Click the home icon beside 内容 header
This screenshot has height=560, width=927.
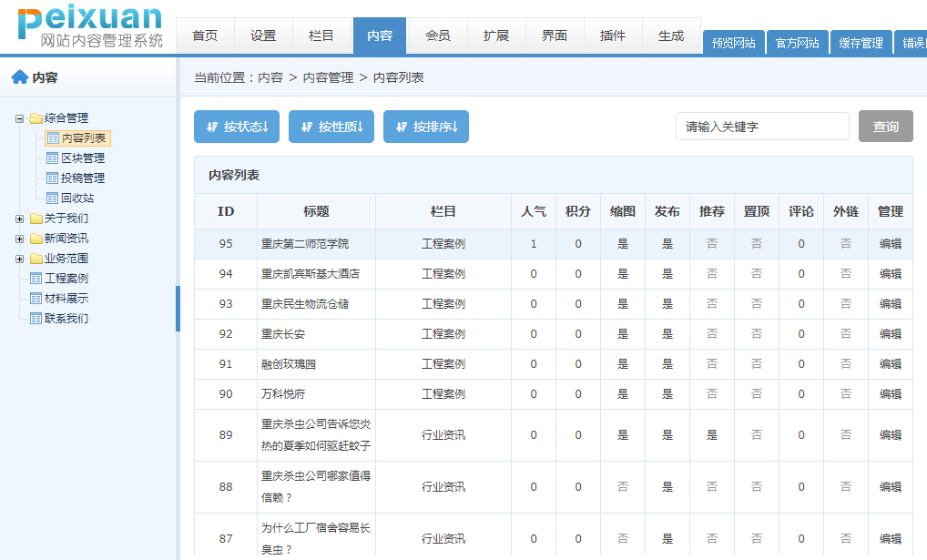point(19,77)
